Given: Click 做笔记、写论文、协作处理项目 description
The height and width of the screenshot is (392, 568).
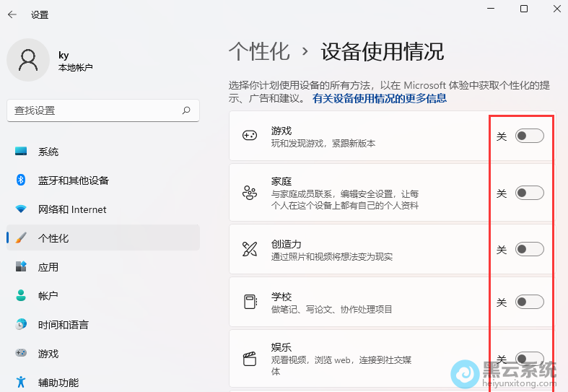Looking at the screenshot, I should click(332, 310).
